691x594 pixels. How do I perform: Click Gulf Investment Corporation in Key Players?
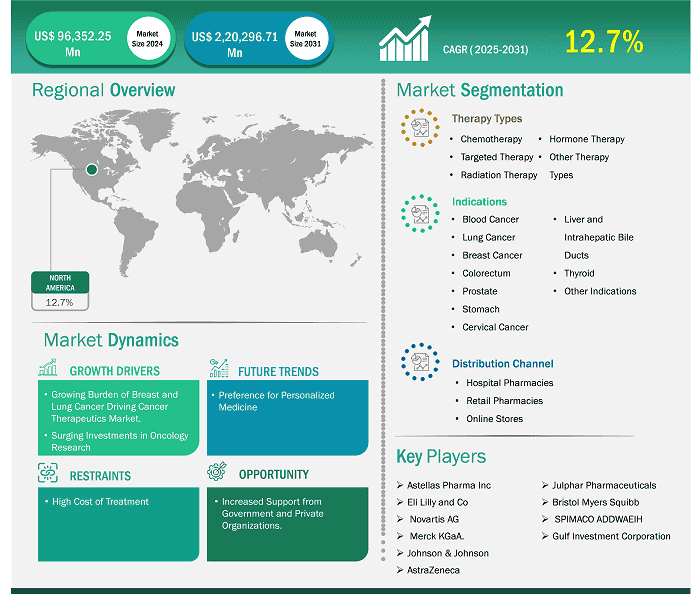tap(611, 536)
